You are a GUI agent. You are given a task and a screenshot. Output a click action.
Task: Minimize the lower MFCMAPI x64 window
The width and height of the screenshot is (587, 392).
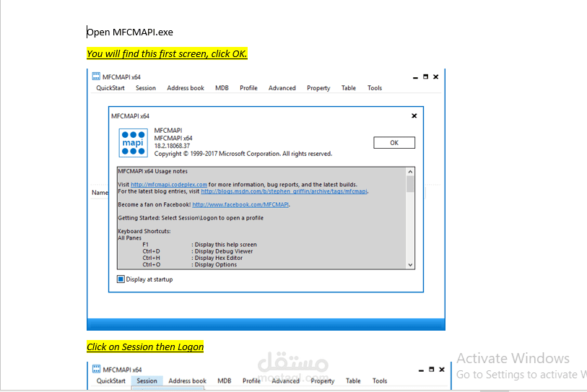[421, 370]
